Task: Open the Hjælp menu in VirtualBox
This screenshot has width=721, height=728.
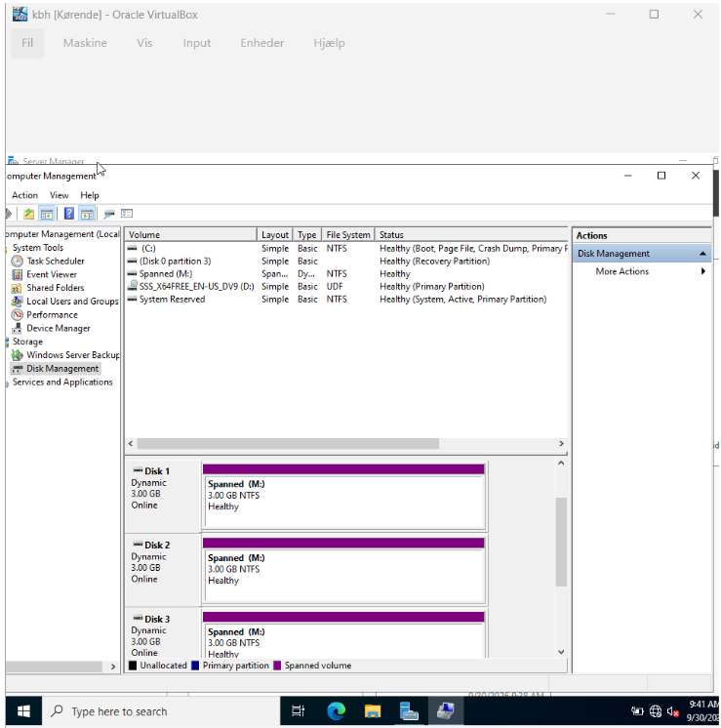Action: [329, 43]
